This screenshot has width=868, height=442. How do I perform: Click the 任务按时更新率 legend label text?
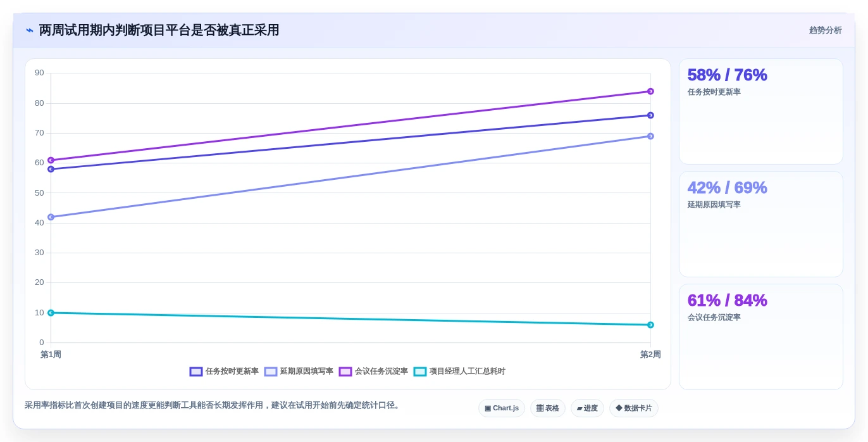(x=232, y=372)
